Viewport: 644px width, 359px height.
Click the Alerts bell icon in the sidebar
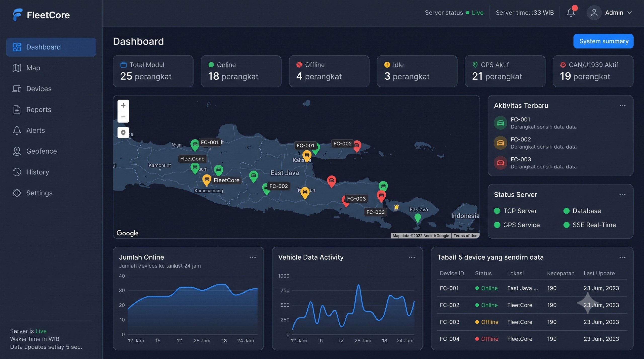click(x=17, y=130)
